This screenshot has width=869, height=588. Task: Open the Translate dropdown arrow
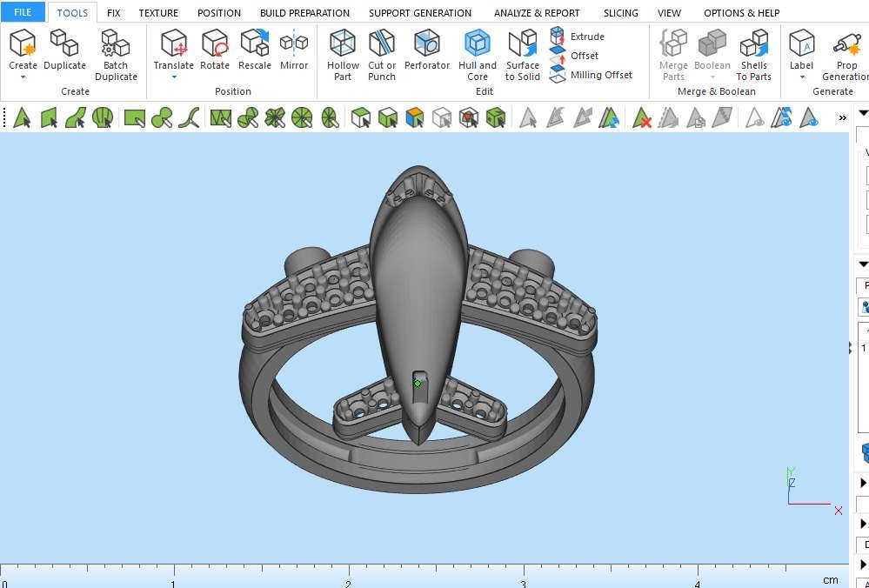[174, 77]
